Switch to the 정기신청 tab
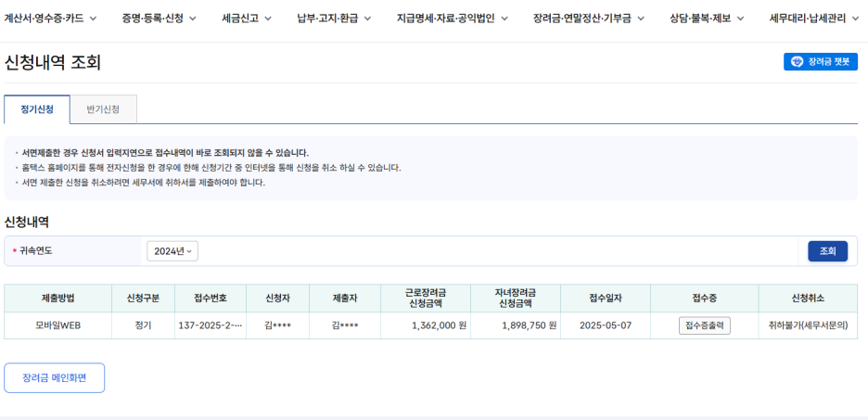Viewport: 868px width, 420px height. pos(37,109)
